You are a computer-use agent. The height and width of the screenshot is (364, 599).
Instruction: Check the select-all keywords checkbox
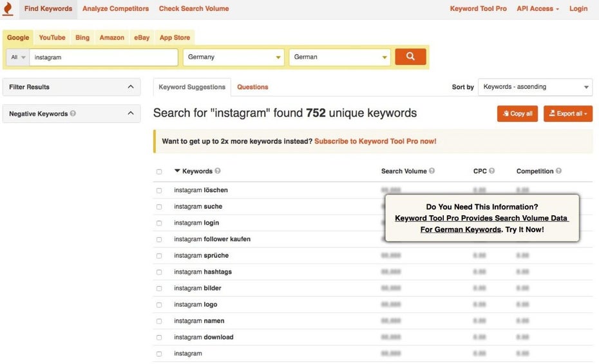coord(159,172)
